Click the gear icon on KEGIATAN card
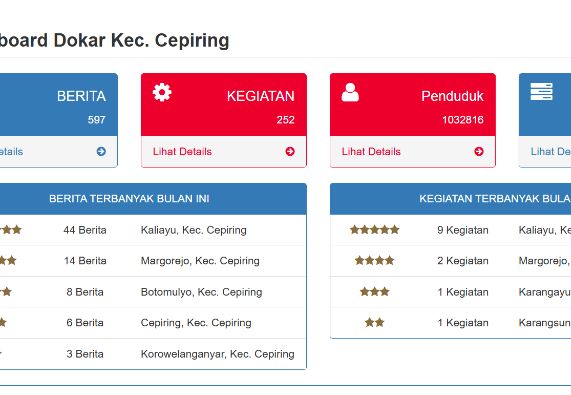571x395 pixels. tap(162, 92)
